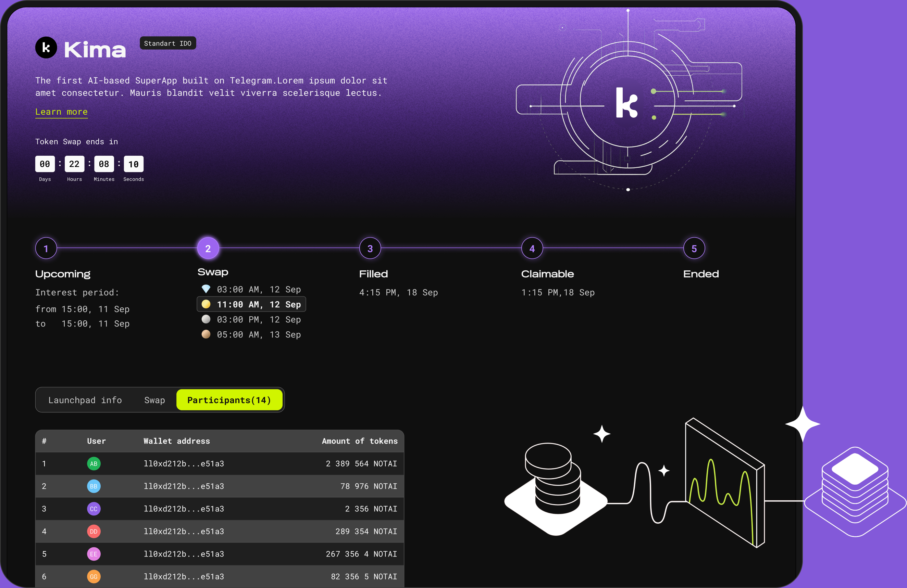
Task: Click step 5 Ended timeline marker
Action: point(694,248)
